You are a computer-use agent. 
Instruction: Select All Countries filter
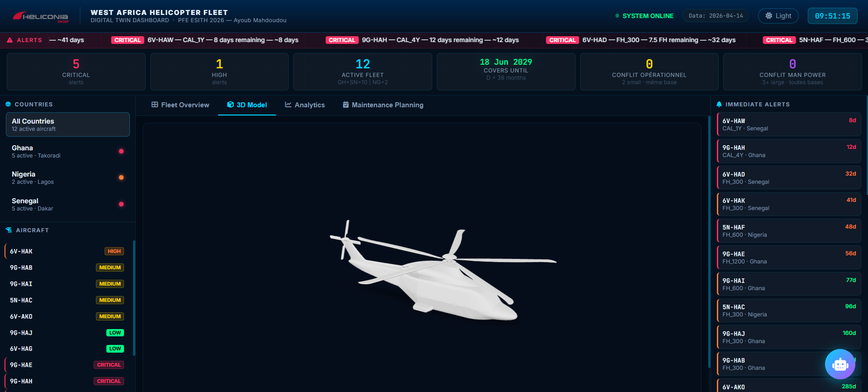(68, 124)
